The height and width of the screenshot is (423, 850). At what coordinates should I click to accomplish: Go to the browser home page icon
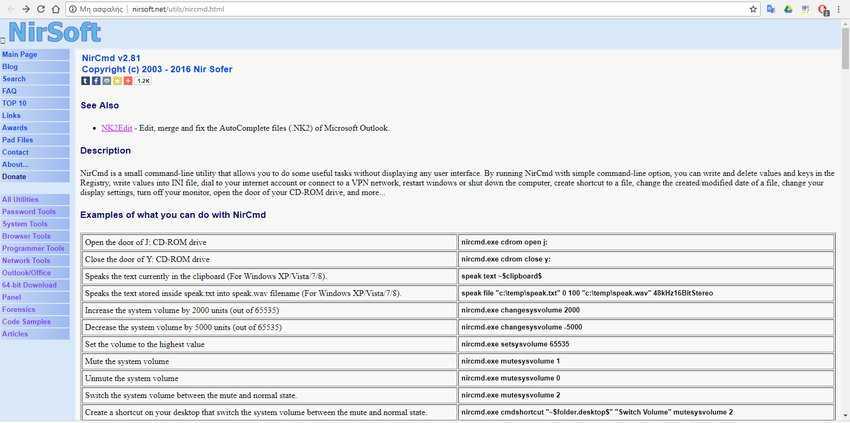coord(55,9)
